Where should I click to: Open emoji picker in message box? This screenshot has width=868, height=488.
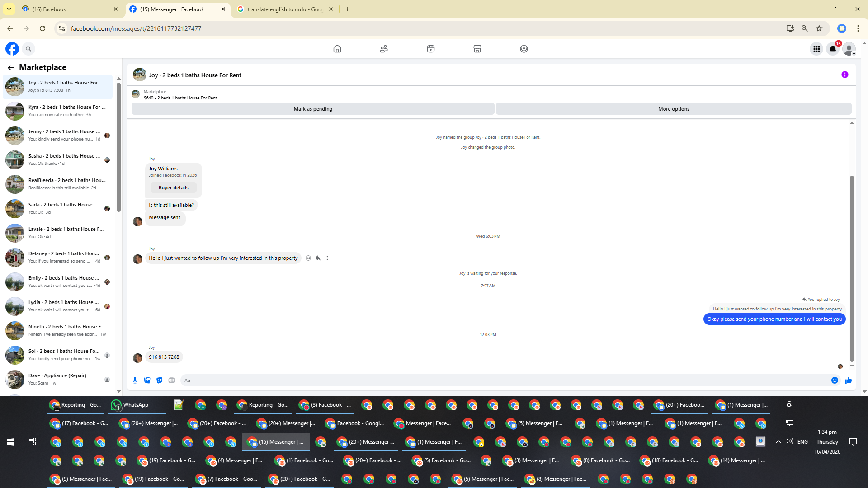pyautogui.click(x=835, y=380)
